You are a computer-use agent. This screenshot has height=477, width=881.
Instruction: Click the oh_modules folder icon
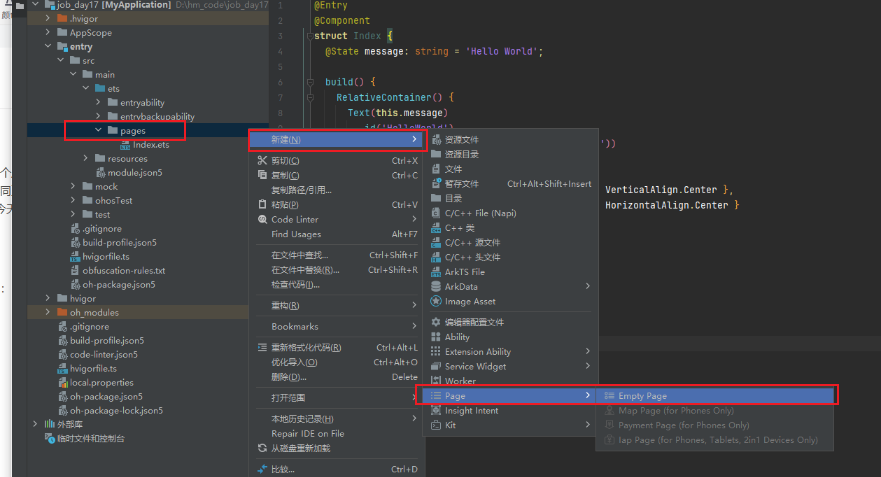(62, 312)
